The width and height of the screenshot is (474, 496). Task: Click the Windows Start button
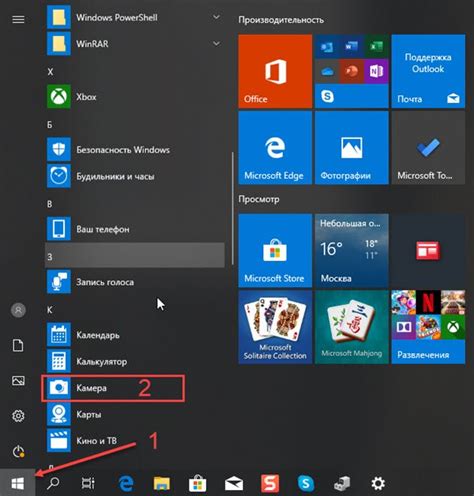(x=18, y=483)
